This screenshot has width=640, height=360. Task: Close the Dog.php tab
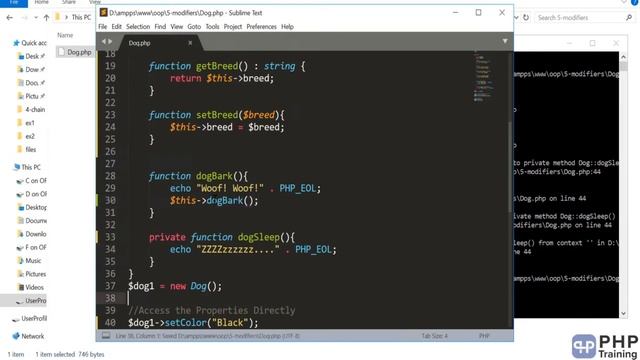pyautogui.click(x=190, y=43)
